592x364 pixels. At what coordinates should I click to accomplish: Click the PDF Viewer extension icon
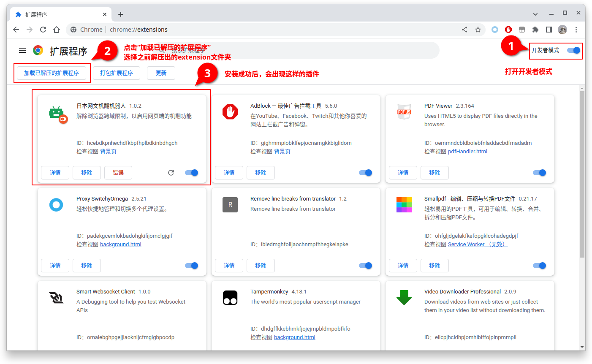[x=404, y=112]
